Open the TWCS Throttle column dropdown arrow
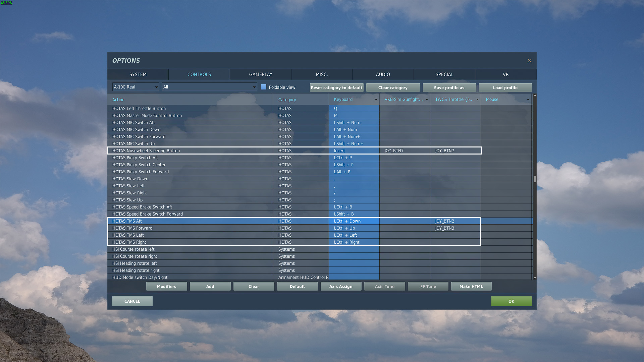This screenshot has width=644, height=362. 477,100
